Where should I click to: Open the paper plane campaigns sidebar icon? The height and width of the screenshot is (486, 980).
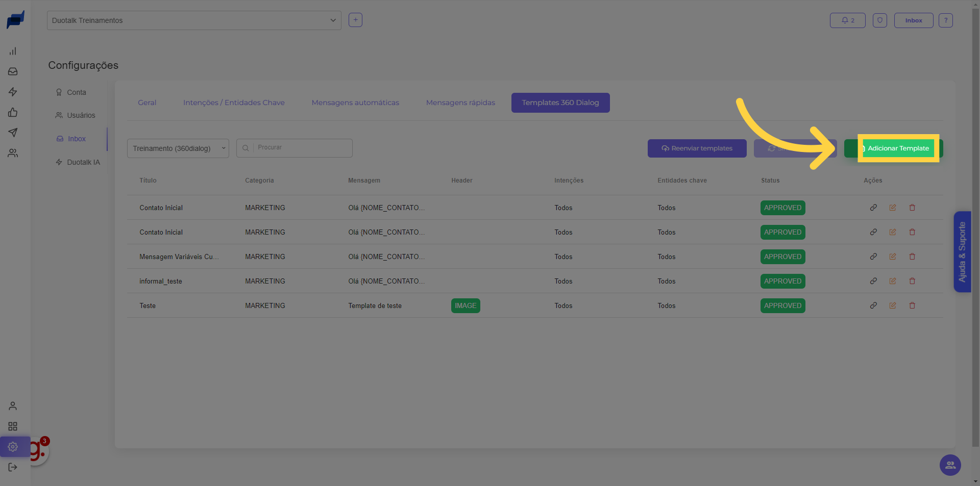(x=13, y=133)
